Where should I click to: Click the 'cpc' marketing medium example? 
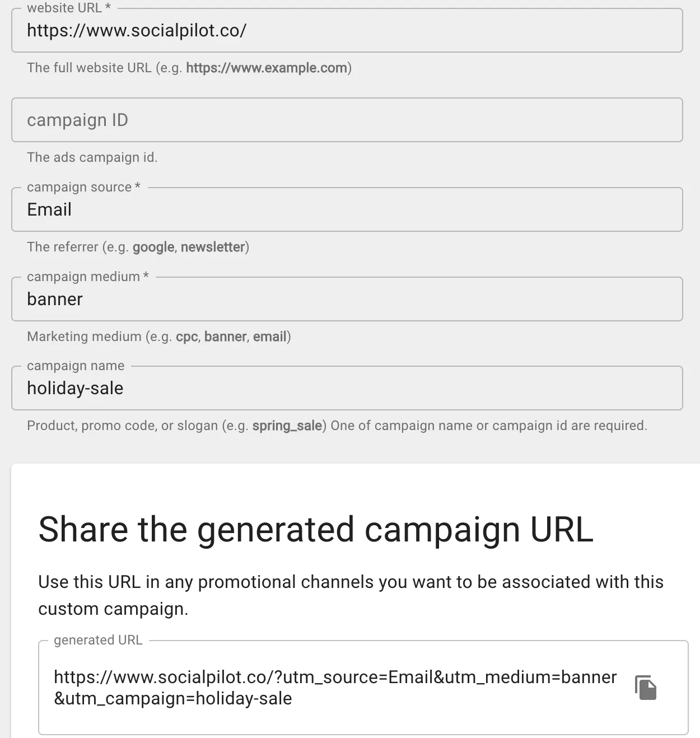pos(186,337)
